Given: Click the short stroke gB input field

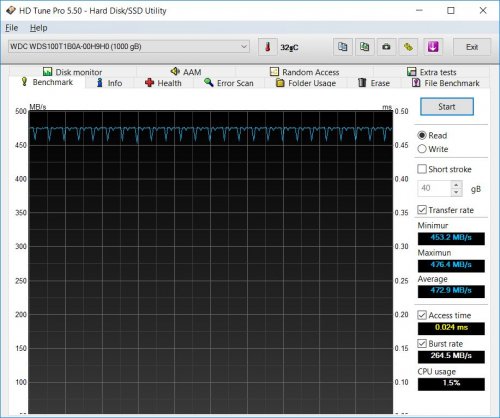Looking at the screenshot, I should coord(435,188).
